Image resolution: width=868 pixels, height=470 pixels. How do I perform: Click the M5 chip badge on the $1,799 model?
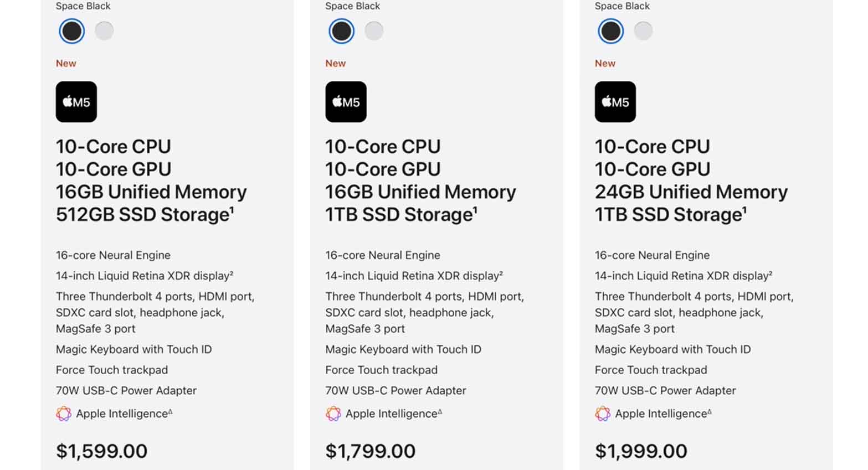click(346, 102)
